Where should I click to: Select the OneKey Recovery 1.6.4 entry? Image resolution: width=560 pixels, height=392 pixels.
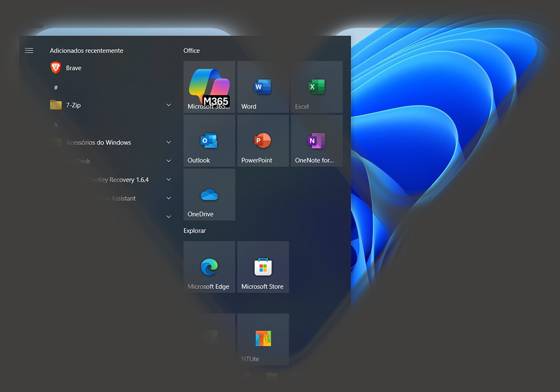coord(111,180)
